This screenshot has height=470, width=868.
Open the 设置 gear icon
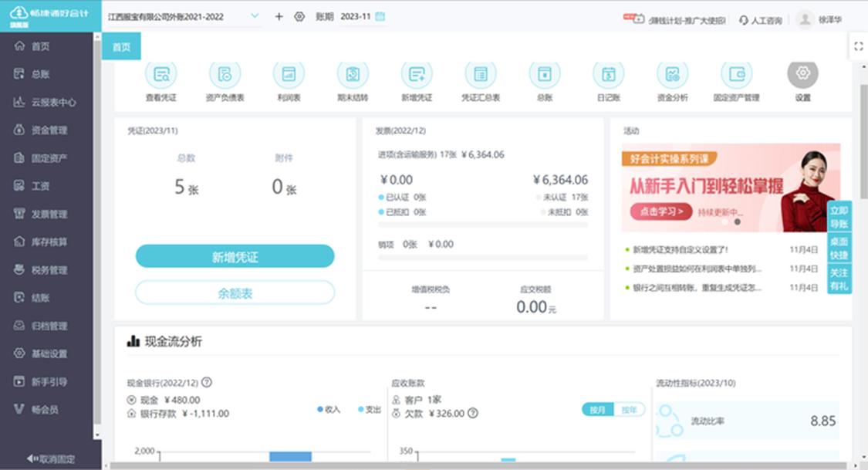point(802,75)
